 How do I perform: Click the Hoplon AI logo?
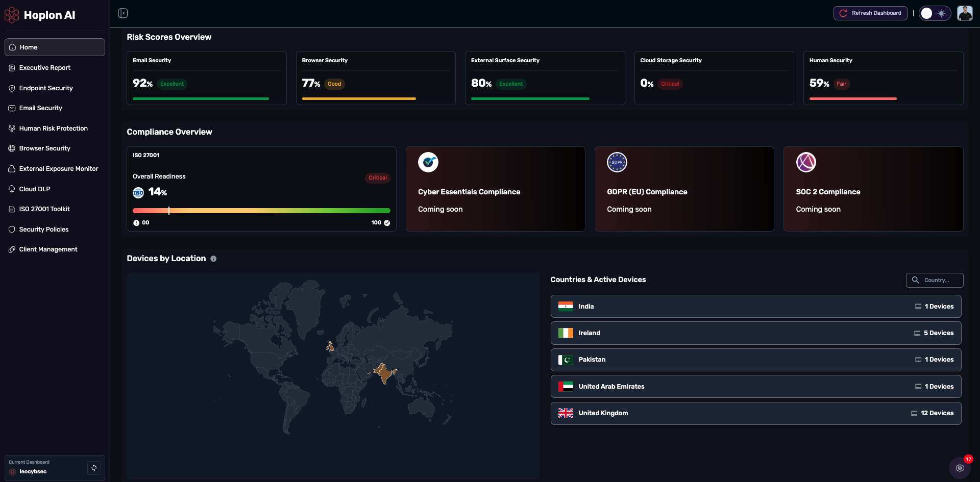click(40, 15)
